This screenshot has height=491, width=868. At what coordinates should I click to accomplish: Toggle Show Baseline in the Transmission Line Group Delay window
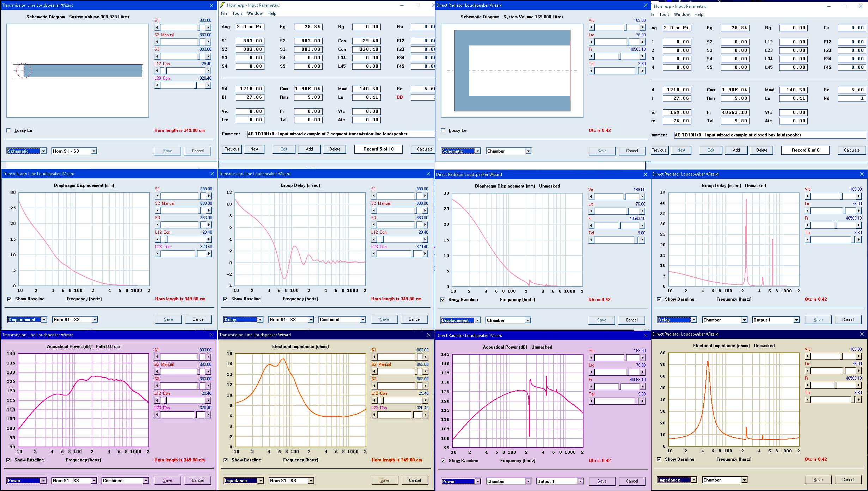point(225,299)
